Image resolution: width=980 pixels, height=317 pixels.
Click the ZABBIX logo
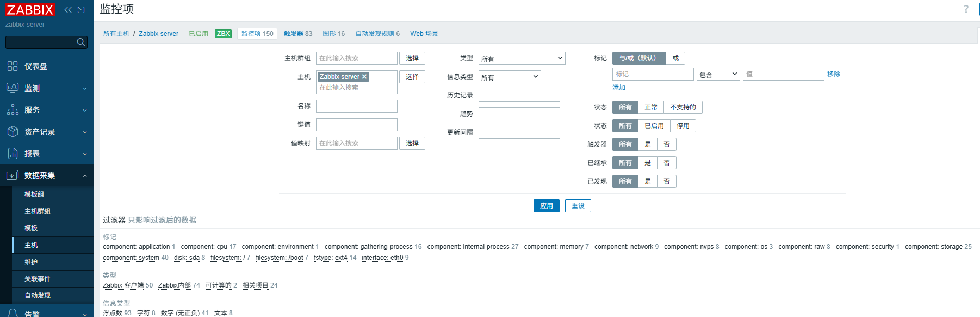[x=30, y=10]
